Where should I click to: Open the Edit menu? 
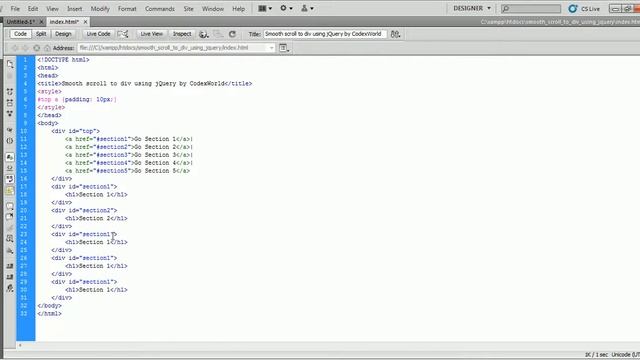(x=33, y=9)
